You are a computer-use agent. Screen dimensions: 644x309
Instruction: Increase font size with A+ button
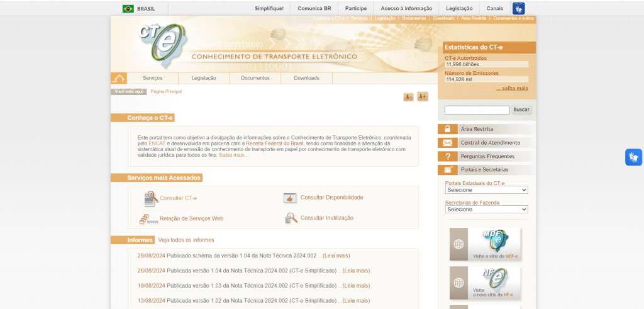click(423, 96)
